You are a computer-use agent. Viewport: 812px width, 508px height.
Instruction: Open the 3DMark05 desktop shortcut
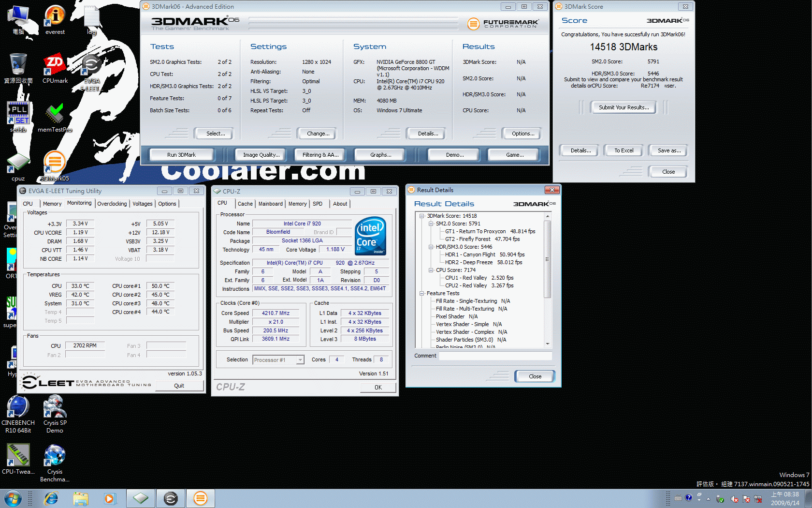55,166
